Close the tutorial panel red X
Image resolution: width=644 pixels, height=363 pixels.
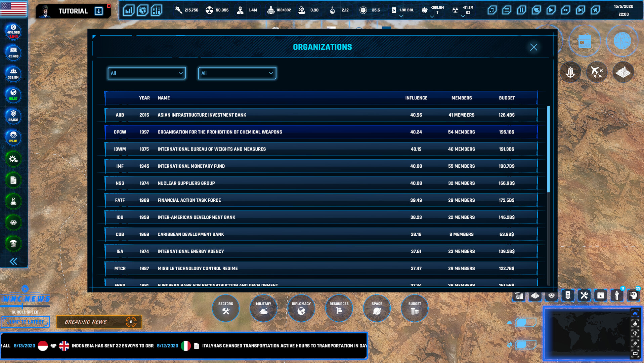109,6
